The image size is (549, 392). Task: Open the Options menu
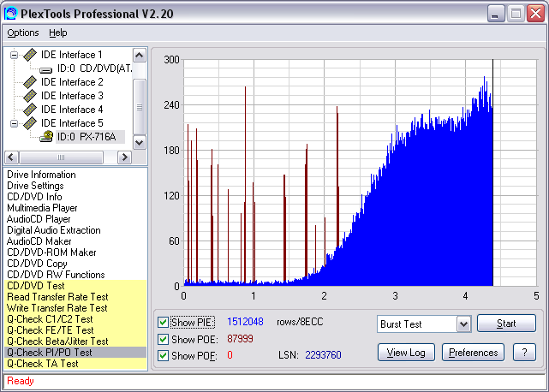point(23,33)
